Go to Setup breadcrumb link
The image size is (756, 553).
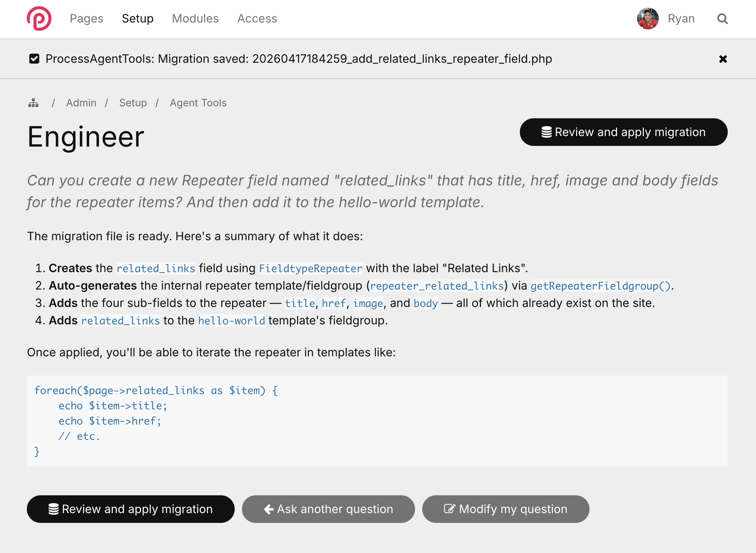click(x=133, y=103)
